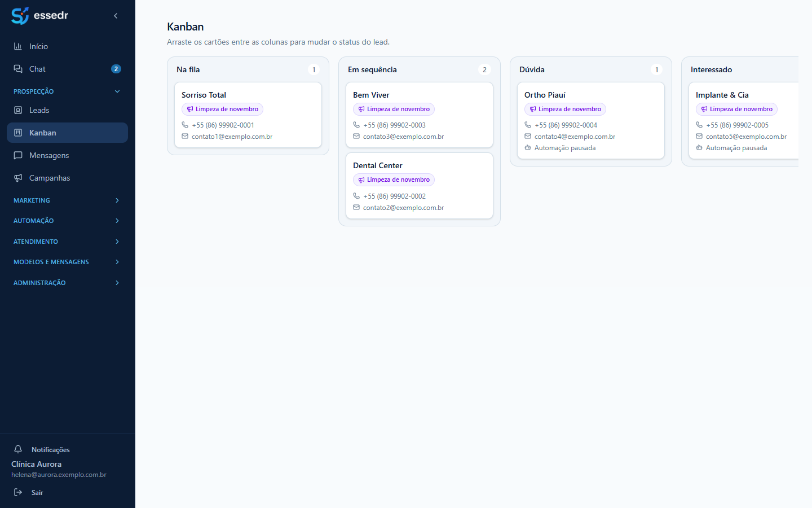Screen dimensions: 812x508
Task: Click the Sair logout icon
Action: pyautogui.click(x=18, y=492)
